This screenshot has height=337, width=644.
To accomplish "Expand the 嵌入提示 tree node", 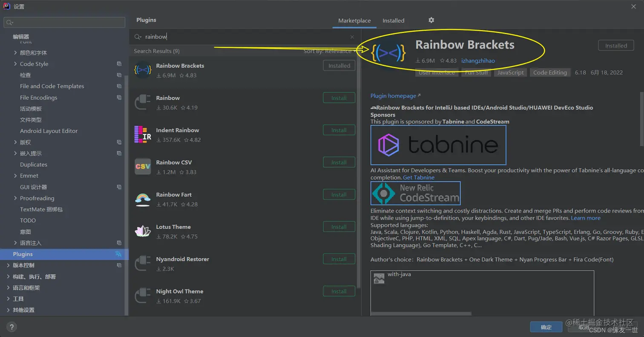I will (16, 153).
